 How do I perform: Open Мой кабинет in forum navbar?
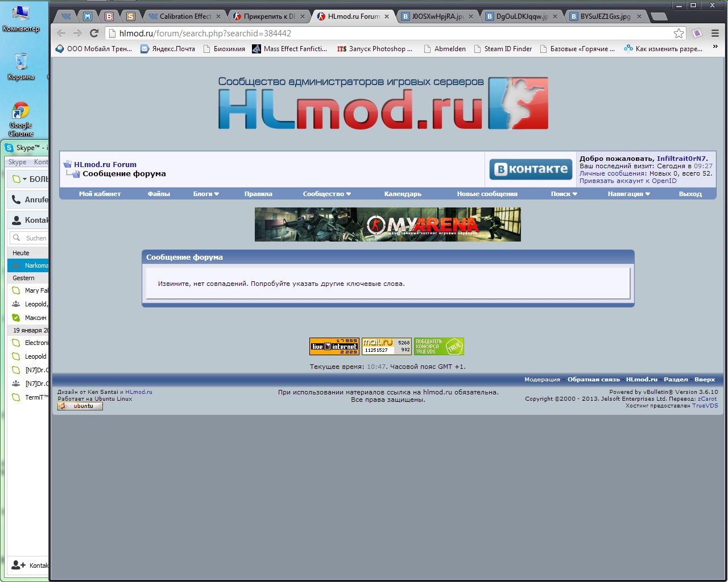point(100,194)
